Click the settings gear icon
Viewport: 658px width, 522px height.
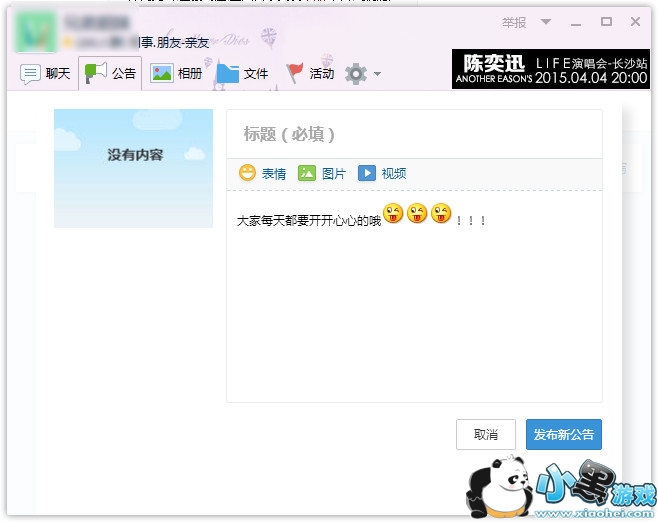(356, 74)
